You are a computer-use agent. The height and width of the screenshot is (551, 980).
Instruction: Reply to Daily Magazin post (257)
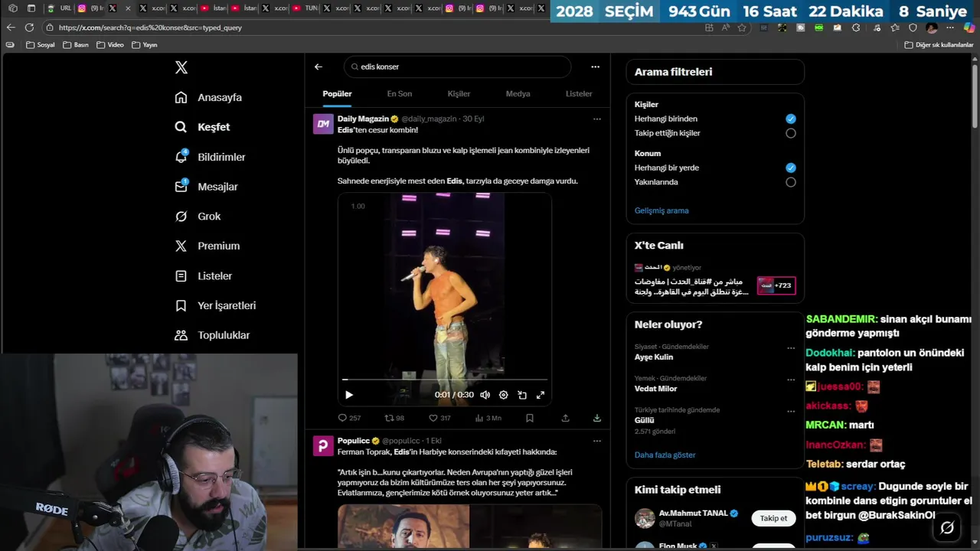pos(349,418)
